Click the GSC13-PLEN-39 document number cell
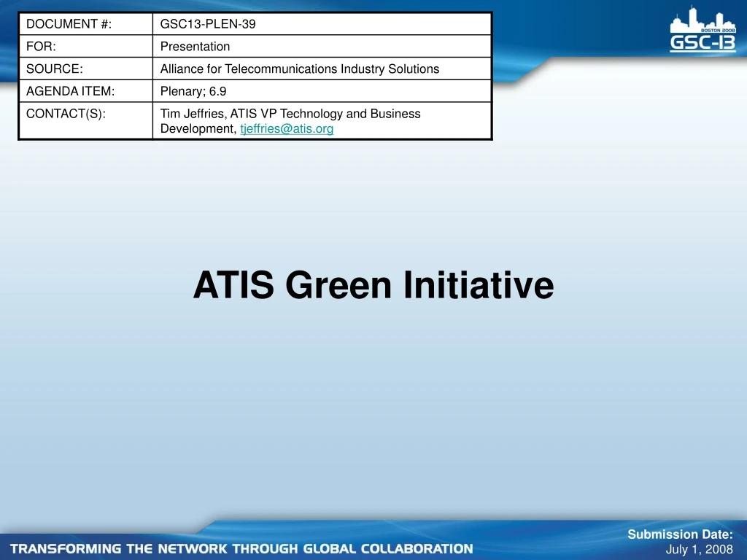The width and height of the screenshot is (747, 560). 322,24
